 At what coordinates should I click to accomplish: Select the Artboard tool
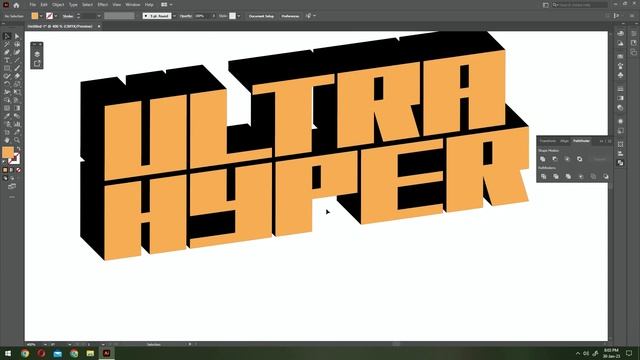(x=7, y=132)
